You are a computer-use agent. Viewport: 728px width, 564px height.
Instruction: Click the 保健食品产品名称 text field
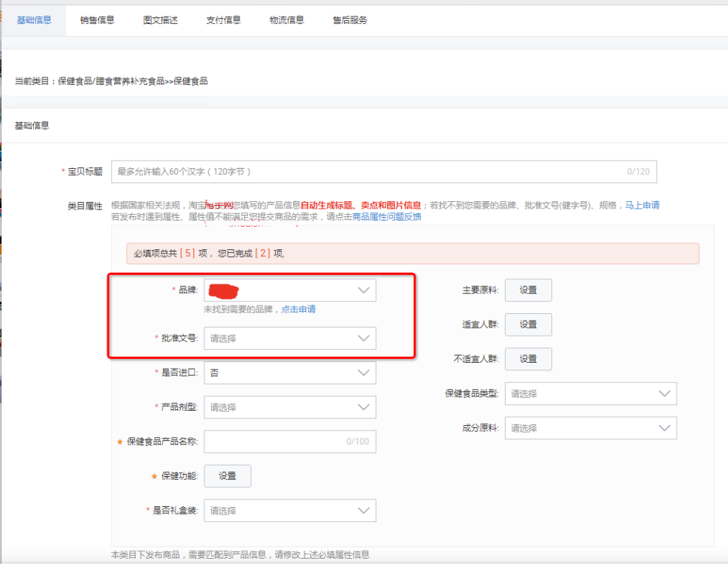(x=289, y=442)
